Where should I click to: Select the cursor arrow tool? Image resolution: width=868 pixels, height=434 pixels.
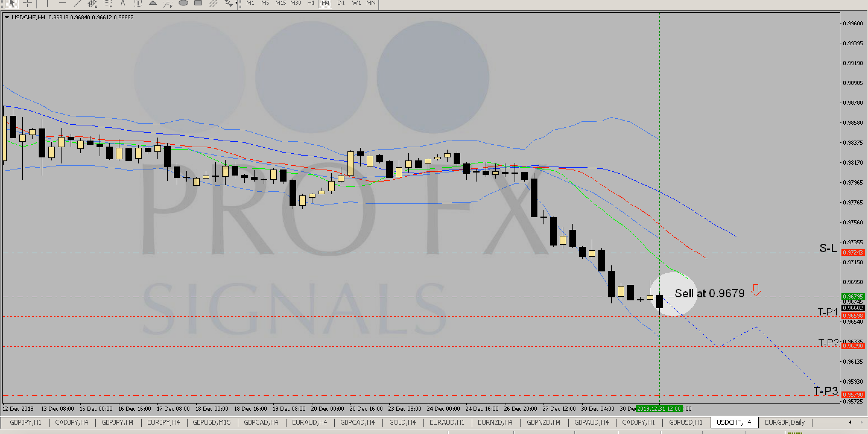12,3
